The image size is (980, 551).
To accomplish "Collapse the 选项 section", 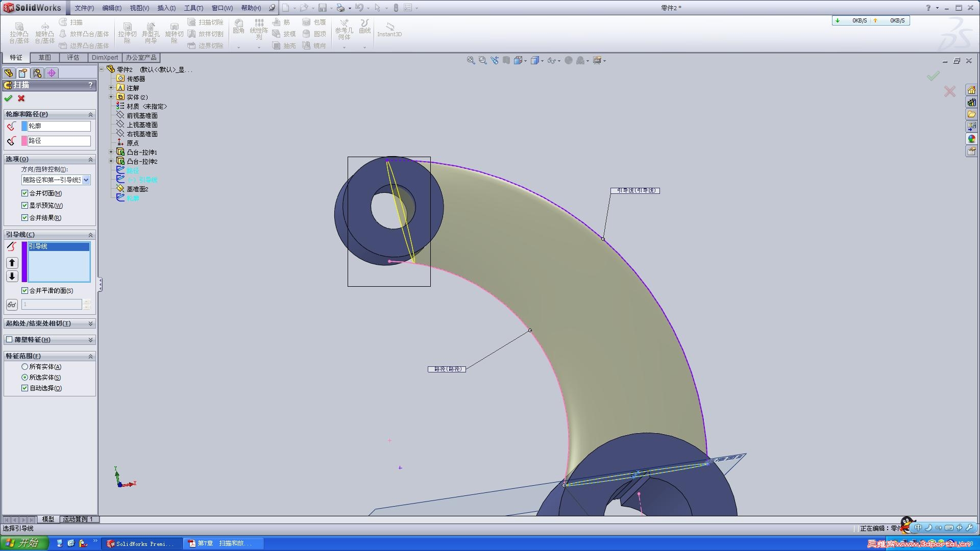I will (x=90, y=159).
